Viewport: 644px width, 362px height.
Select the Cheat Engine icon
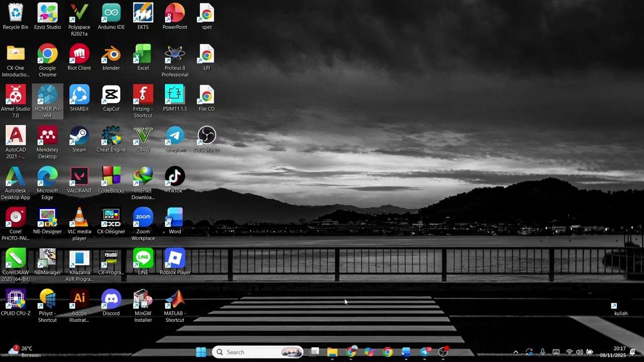(111, 139)
